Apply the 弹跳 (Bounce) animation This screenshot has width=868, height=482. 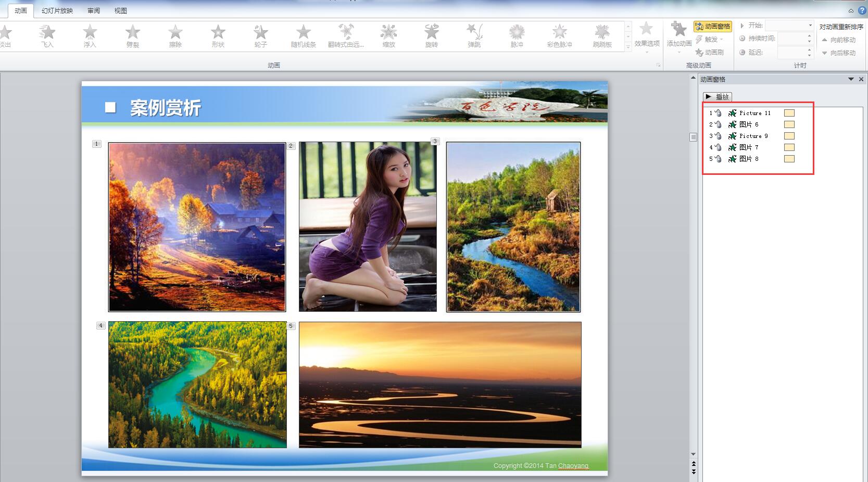tap(474, 36)
